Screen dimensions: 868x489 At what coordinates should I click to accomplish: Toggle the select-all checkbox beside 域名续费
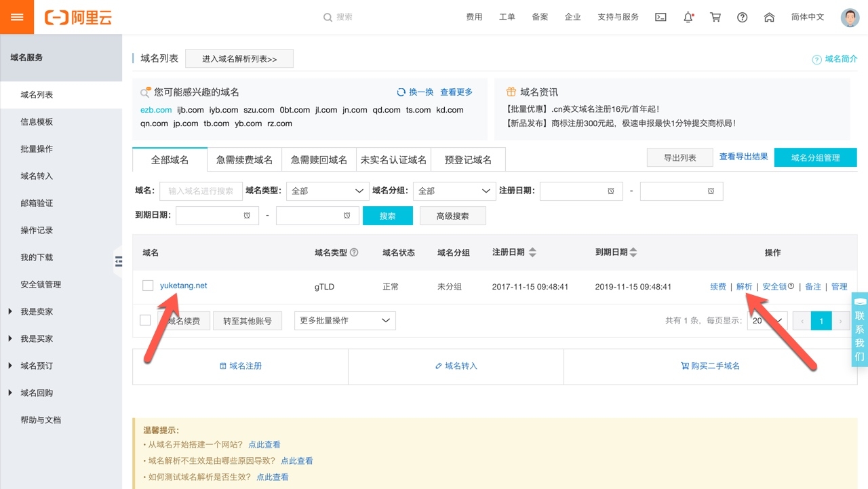click(x=145, y=320)
